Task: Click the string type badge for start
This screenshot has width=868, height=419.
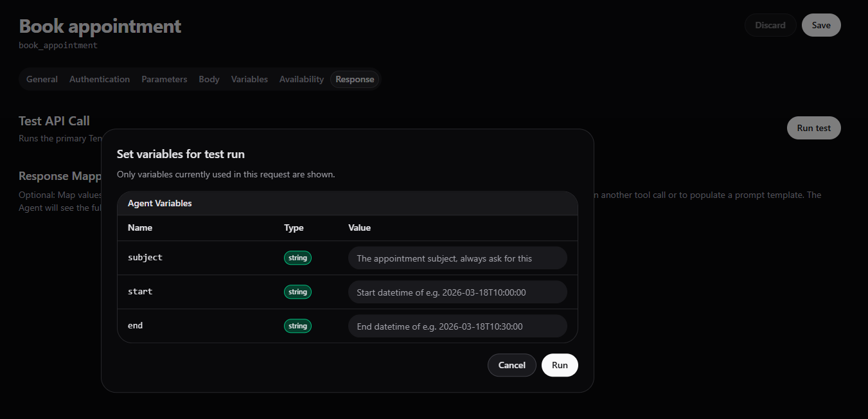Action: click(297, 292)
